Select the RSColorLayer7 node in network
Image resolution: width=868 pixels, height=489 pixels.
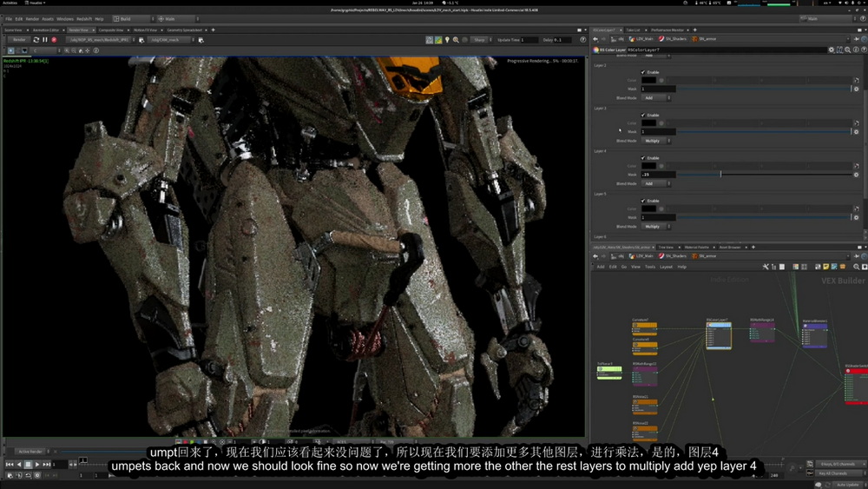click(719, 335)
